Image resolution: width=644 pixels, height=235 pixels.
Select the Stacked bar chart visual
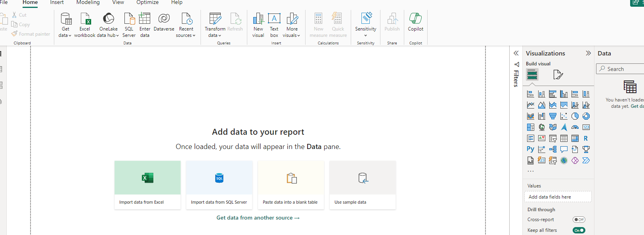[530, 94]
